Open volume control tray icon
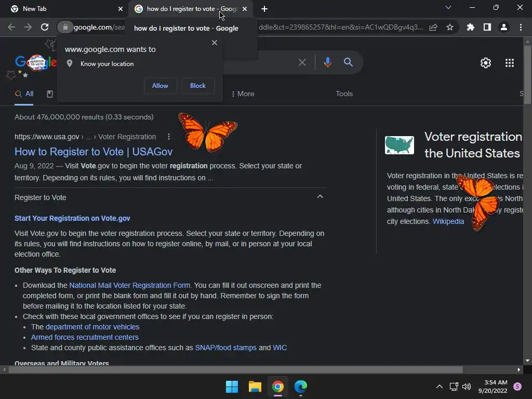The image size is (532, 399). [467, 387]
